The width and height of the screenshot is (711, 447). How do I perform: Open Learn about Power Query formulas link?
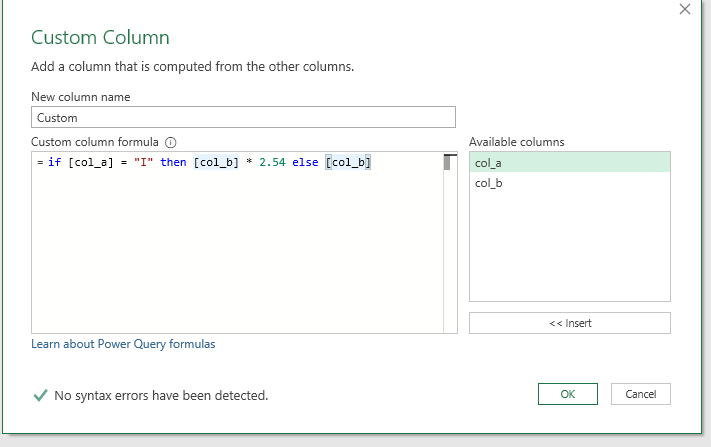[x=123, y=344]
